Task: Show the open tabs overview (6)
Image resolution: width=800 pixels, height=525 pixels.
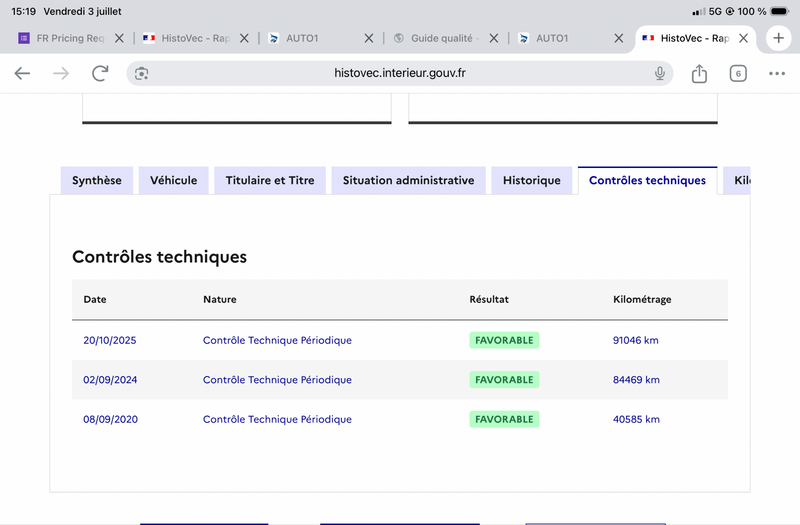Action: pyautogui.click(x=738, y=73)
